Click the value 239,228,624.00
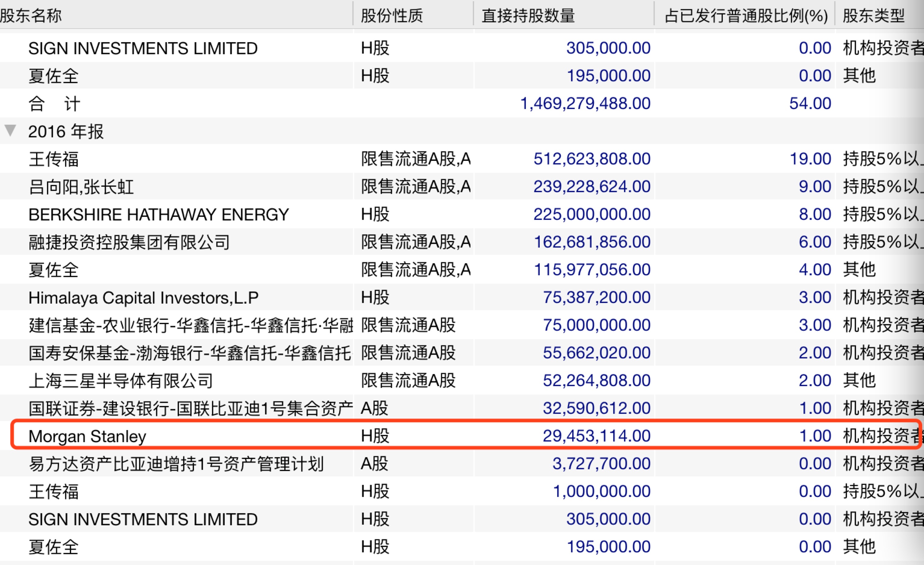This screenshot has width=924, height=565. point(592,186)
